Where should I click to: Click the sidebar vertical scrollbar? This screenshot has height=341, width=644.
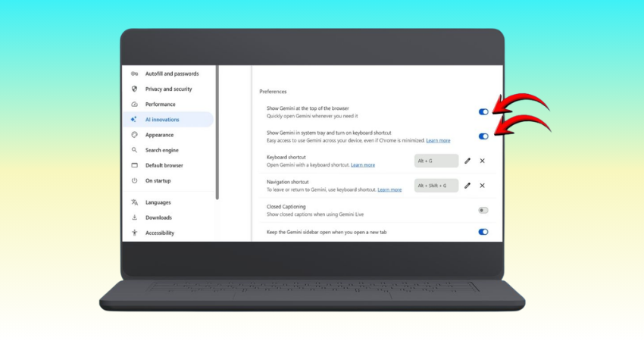[x=217, y=133]
